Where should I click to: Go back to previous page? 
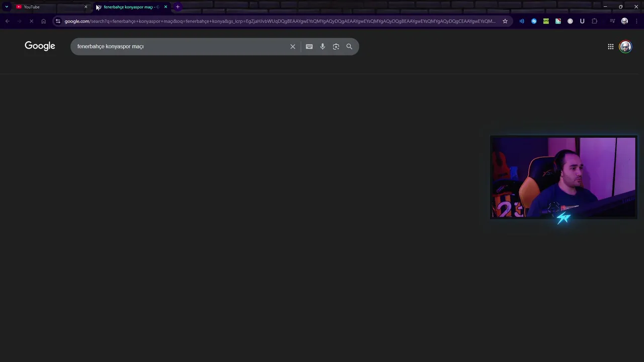point(7,21)
